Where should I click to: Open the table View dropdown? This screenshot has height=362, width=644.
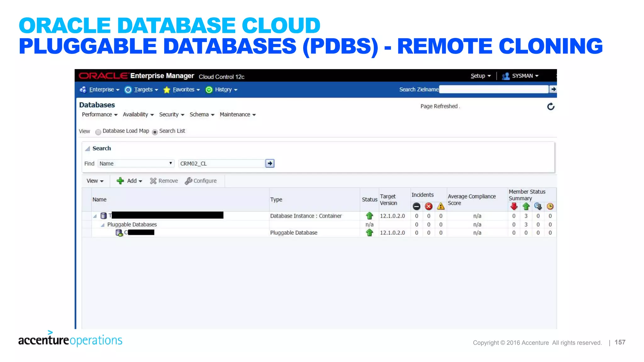[95, 181]
